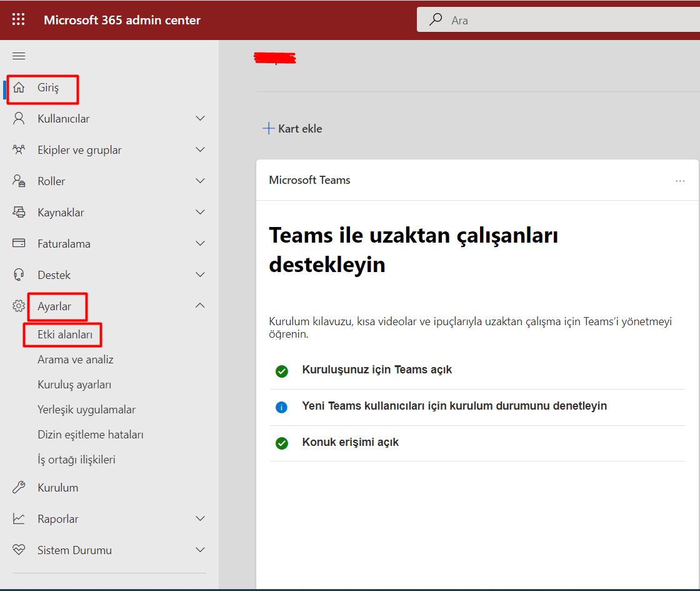Click the Ekipler ve gruplar people icon

(19, 149)
